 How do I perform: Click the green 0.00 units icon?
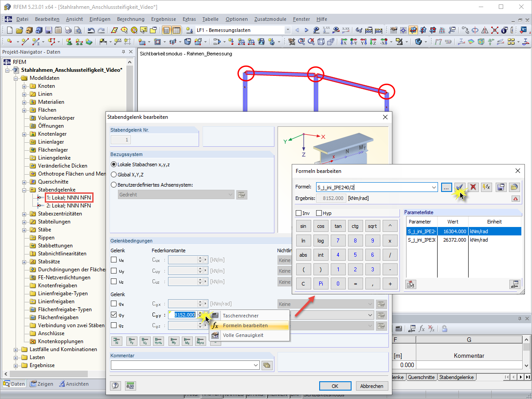130,386
